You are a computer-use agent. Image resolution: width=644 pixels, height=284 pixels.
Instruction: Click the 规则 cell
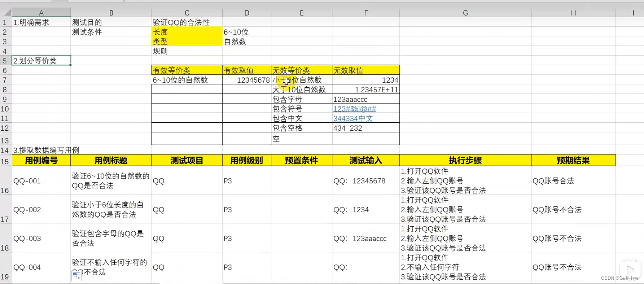coord(187,51)
